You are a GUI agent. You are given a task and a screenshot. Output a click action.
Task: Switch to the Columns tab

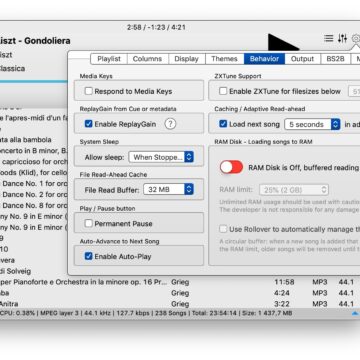point(147,59)
